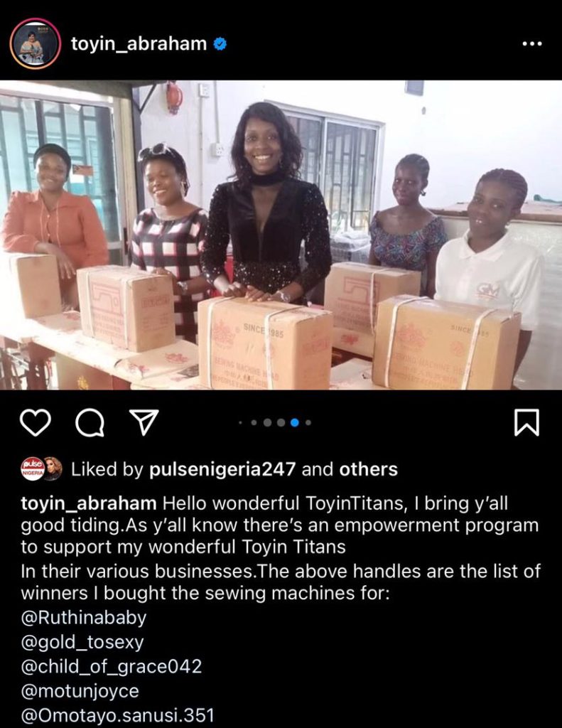562x728 pixels.
Task: Show the list of others who liked
Action: coord(369,469)
